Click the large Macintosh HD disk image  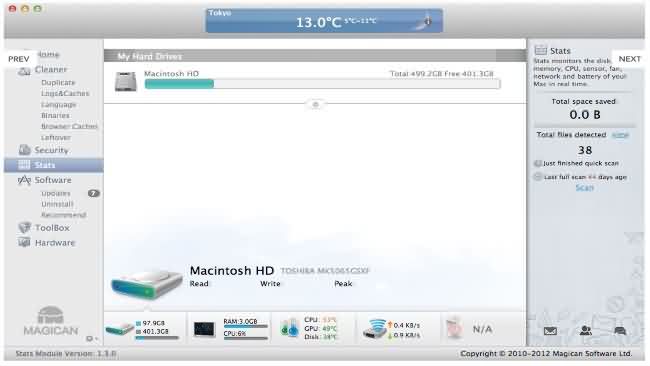147,283
